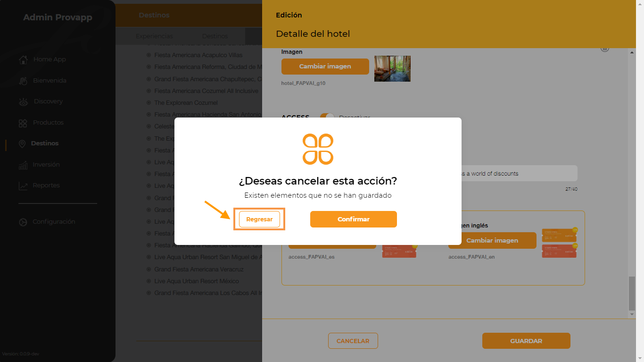Toggle the ACCESS Desactivar switch
The image size is (644, 362).
click(327, 117)
